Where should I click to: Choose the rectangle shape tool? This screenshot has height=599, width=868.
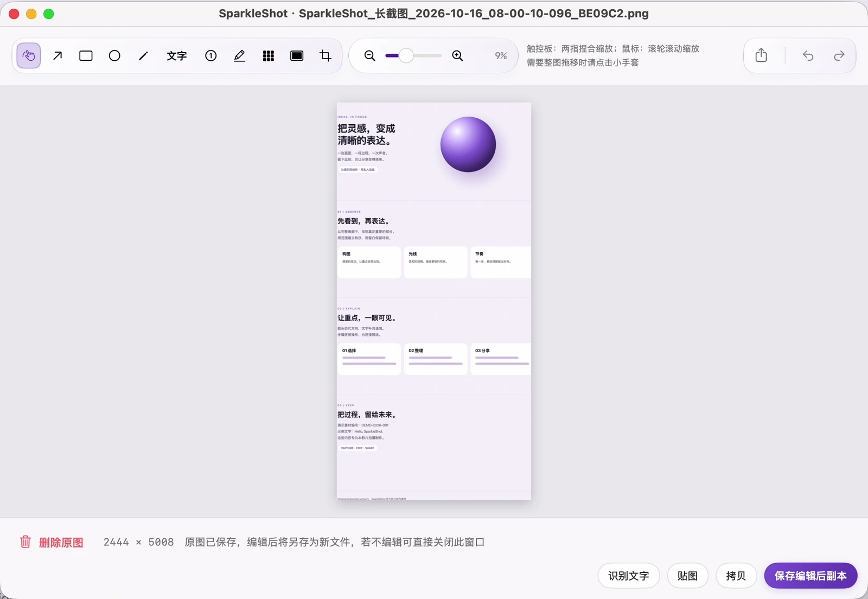86,55
